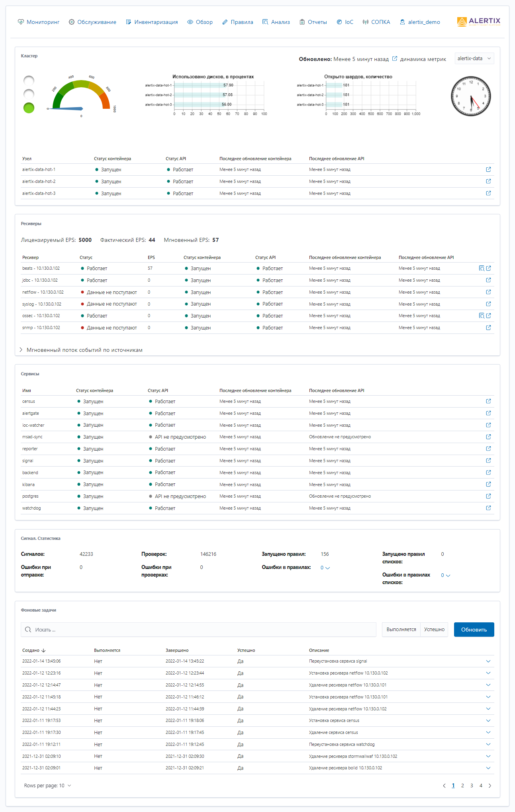This screenshot has height=812, width=515.
Task: Open external link for snmp receiver row
Action: coord(488,328)
